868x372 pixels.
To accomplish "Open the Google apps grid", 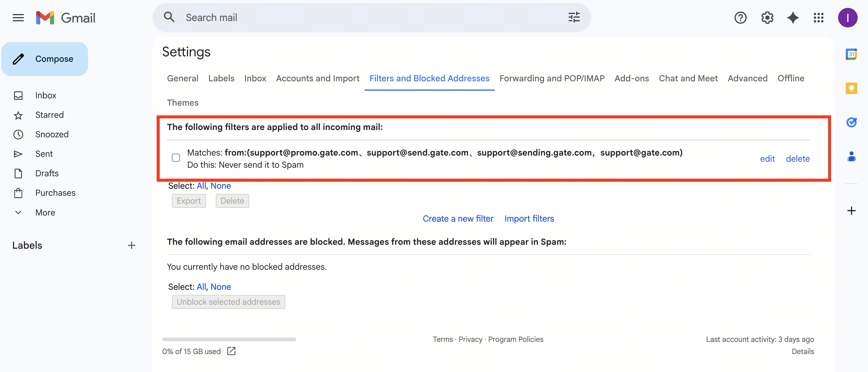I will (x=818, y=18).
